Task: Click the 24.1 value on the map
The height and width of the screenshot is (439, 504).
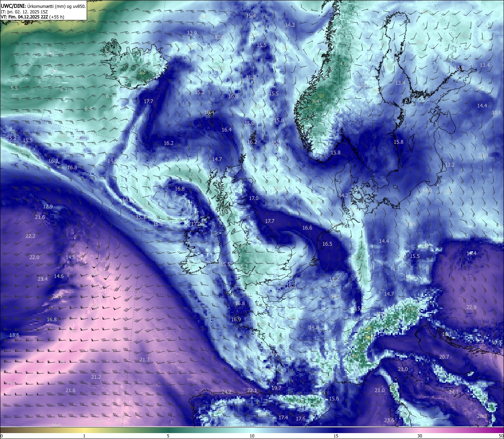Action: coord(454,392)
